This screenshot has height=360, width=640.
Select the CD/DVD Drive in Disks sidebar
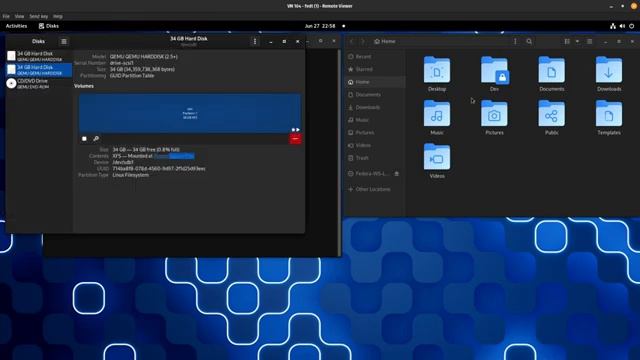coord(39,84)
